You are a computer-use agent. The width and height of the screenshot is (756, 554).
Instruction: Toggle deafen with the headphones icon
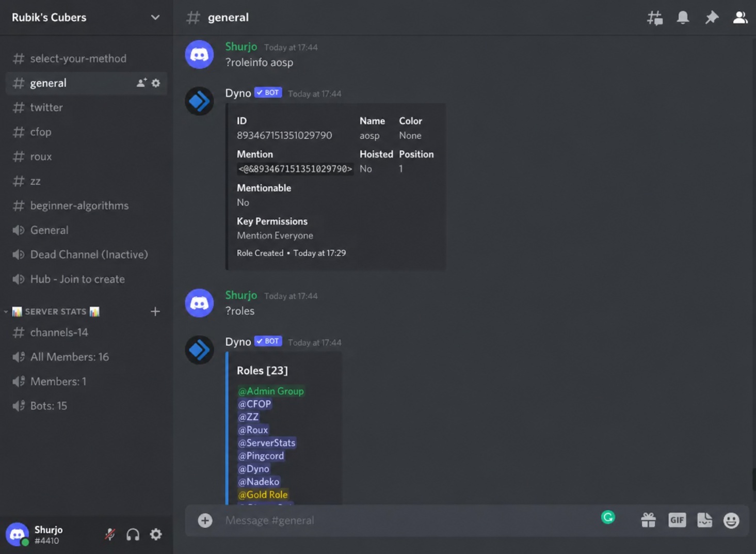pyautogui.click(x=133, y=534)
